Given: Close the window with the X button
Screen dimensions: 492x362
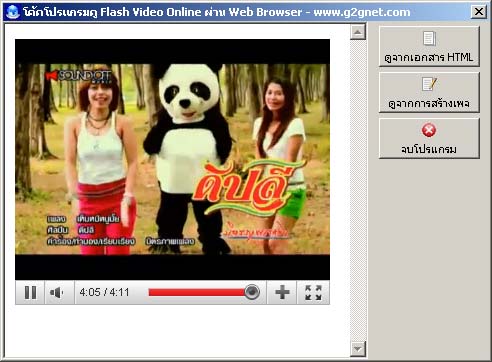Looking at the screenshot, I should 479,12.
